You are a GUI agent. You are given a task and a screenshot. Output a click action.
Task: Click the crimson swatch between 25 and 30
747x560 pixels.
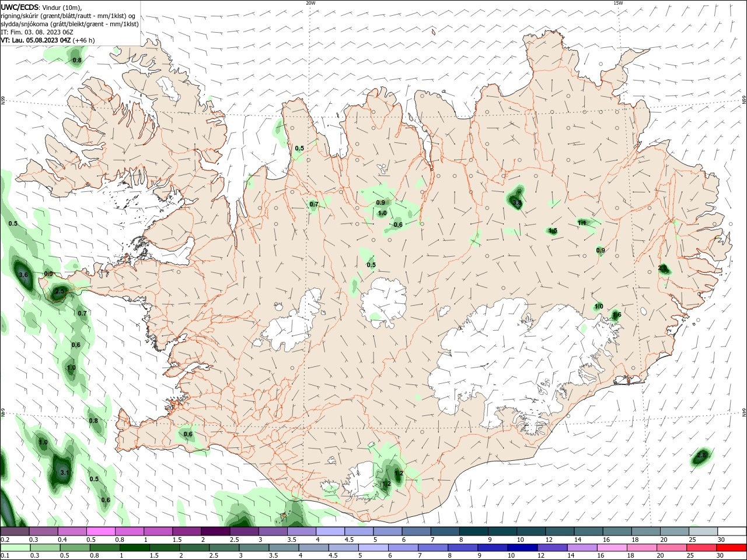(703, 548)
